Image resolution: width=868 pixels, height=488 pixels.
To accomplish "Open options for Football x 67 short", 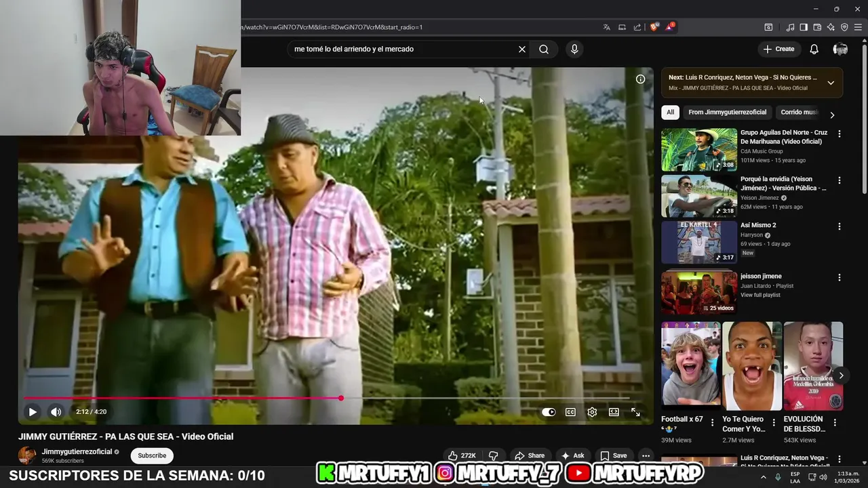I will tap(712, 423).
